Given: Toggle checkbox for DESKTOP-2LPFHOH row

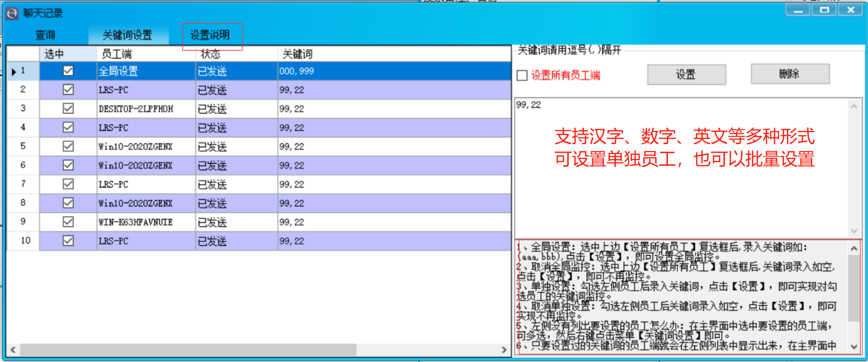Looking at the screenshot, I should click(x=68, y=109).
